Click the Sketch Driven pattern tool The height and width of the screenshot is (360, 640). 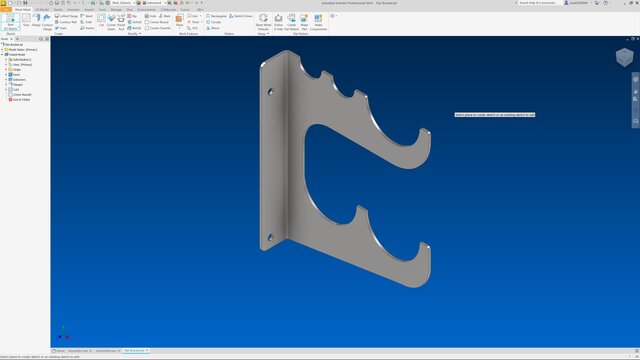pyautogui.click(x=241, y=16)
